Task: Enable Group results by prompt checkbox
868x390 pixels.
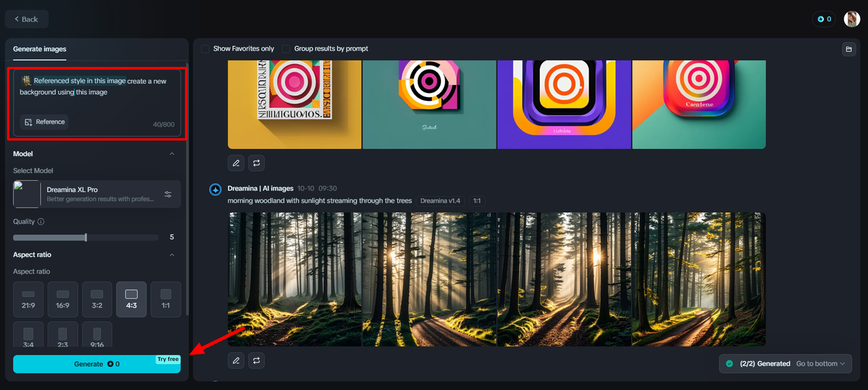Action: pos(286,49)
